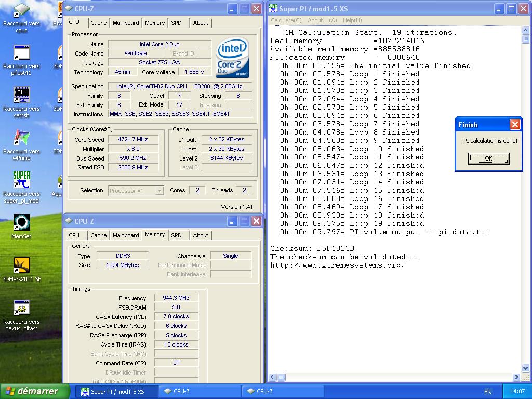Click the memory Frequency 944.3 MHz value
This screenshot has width=532, height=399.
click(176, 298)
